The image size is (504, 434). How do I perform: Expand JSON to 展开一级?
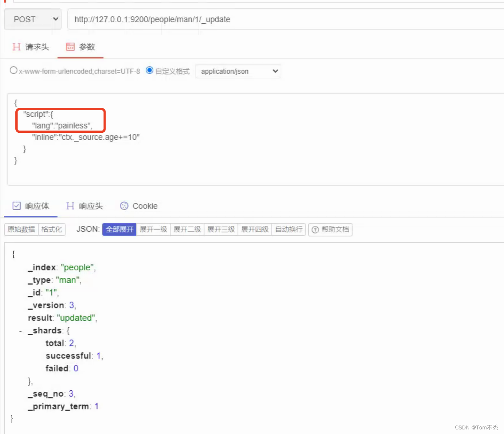tap(153, 229)
